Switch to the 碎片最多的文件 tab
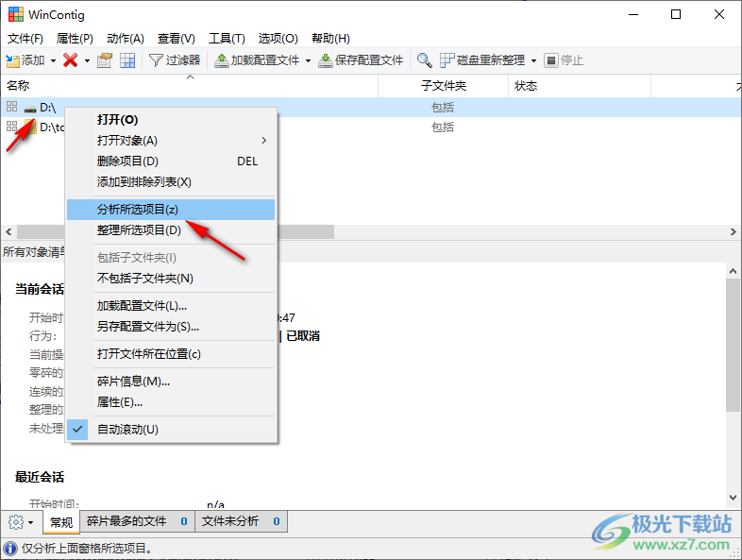 tap(137, 521)
